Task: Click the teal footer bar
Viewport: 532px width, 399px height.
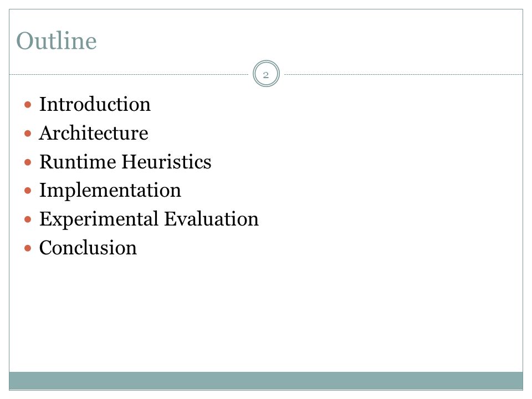Action: click(266, 381)
